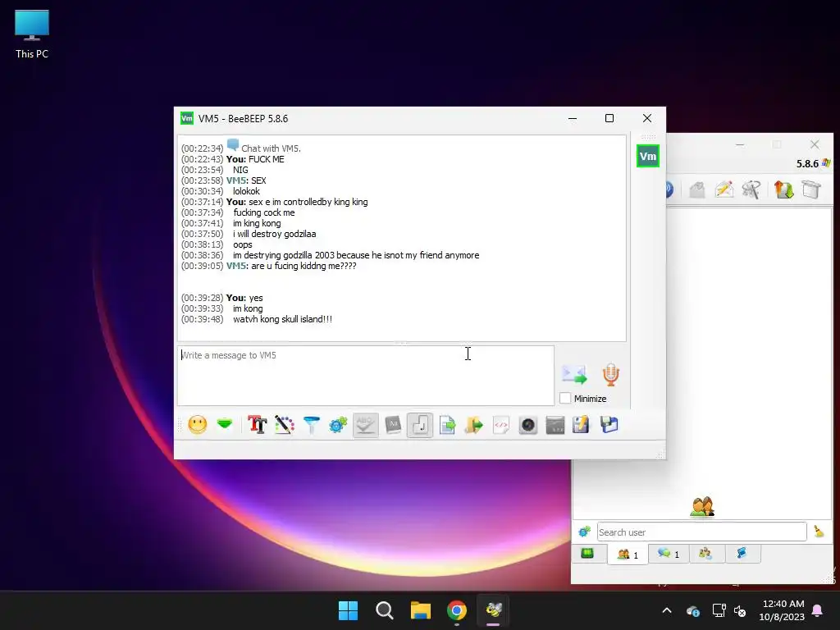Click envelope-with-pencil icon in back window
840x630 pixels.
[x=724, y=189]
